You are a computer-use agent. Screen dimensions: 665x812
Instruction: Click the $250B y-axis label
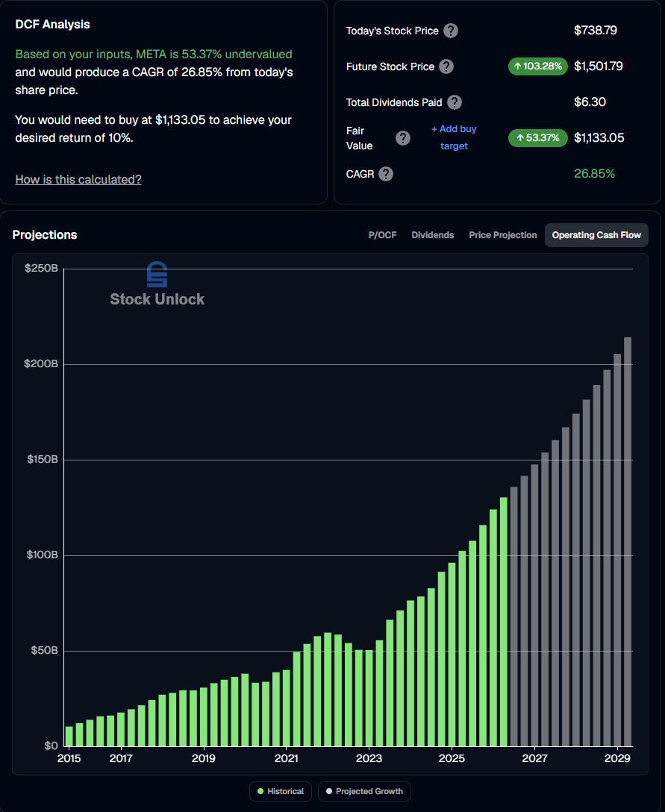click(x=41, y=268)
